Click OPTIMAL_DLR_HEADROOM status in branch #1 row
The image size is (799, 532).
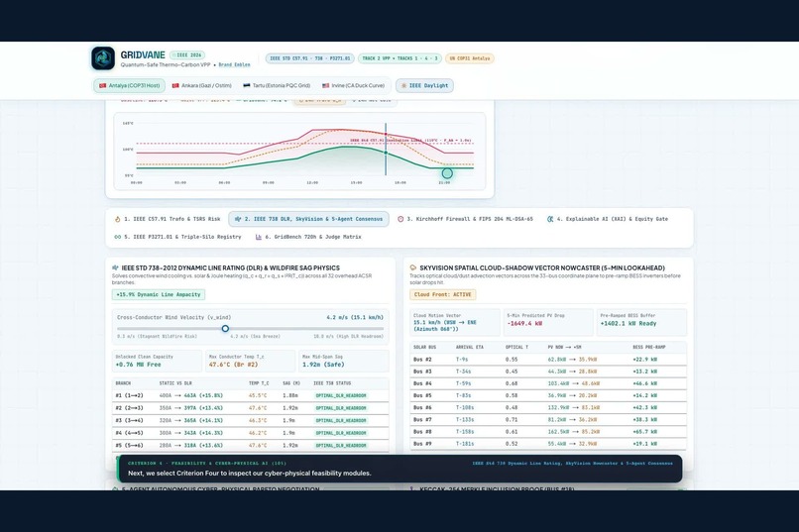coord(341,395)
